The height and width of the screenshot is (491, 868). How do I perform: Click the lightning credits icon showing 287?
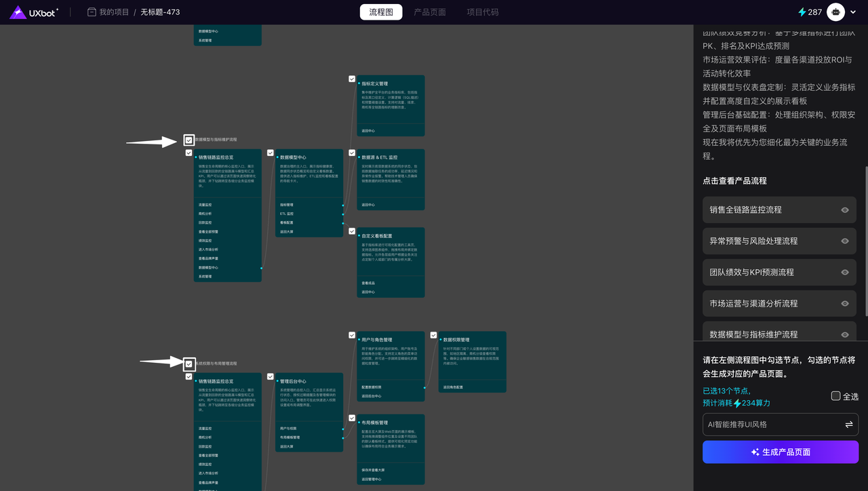coord(802,12)
